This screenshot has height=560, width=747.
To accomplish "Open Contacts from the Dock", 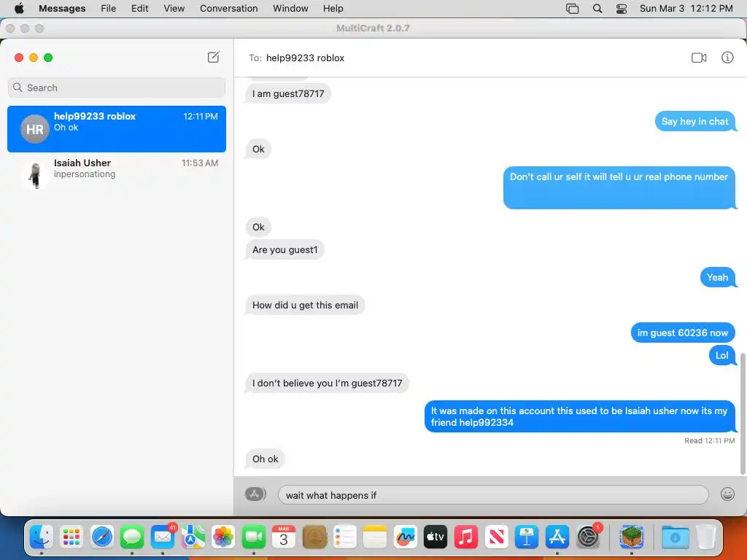I will point(314,537).
